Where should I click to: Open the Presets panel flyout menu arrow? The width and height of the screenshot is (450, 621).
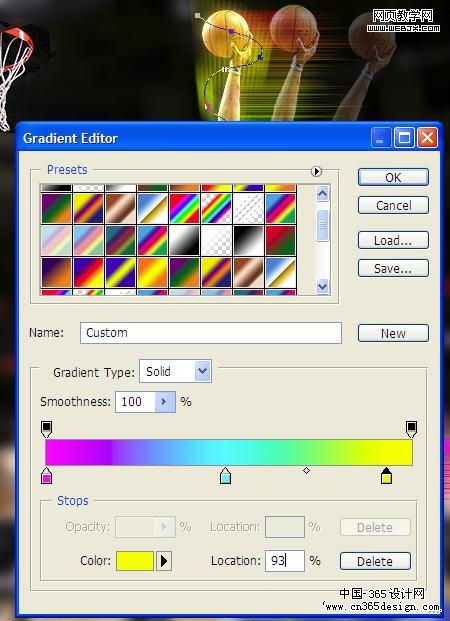point(316,171)
